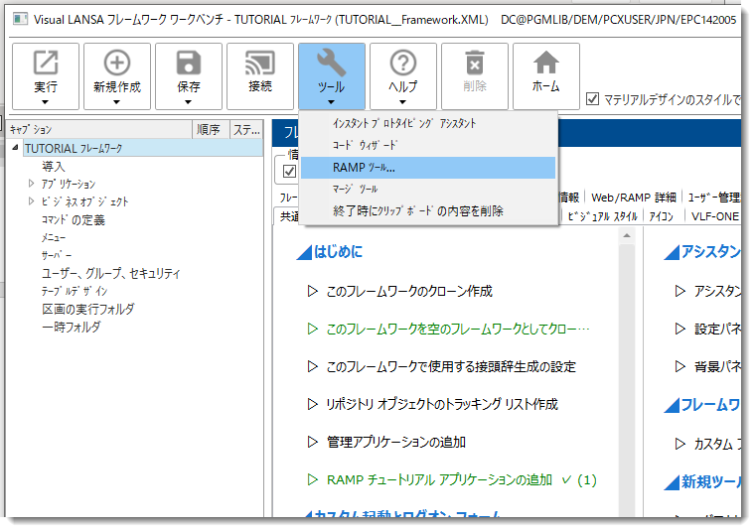The height and width of the screenshot is (532, 756).
Task: Switch to アイコン tab
Action: pos(661,216)
